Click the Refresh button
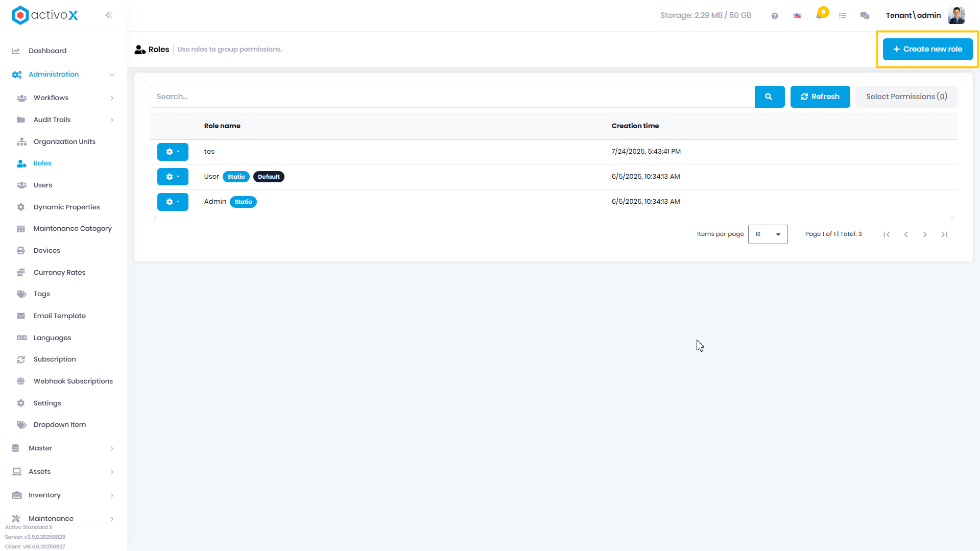The width and height of the screenshot is (980, 551). 820,97
